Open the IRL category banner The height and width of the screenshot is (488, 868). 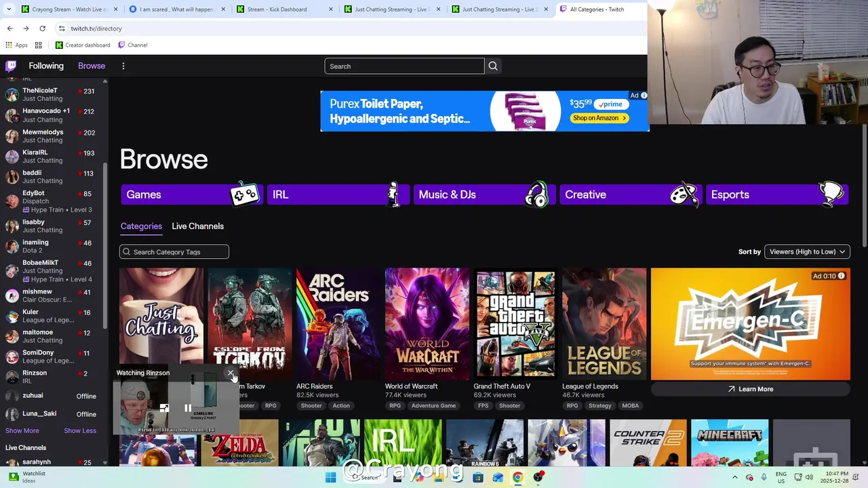point(337,195)
